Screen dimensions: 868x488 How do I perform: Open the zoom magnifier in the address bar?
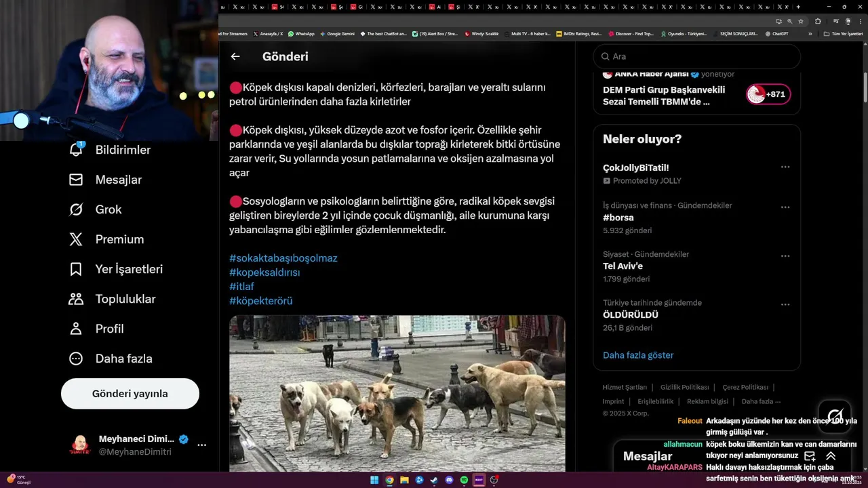[x=789, y=21]
